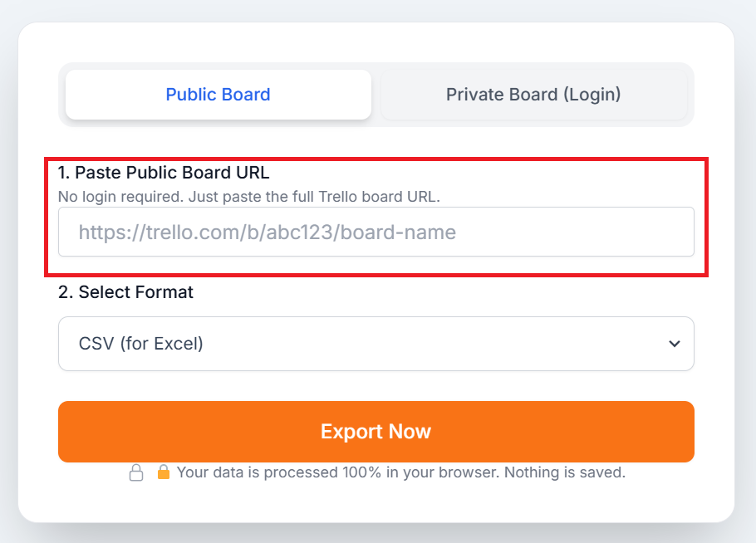Toggle between Public and Private board modes

click(x=533, y=94)
